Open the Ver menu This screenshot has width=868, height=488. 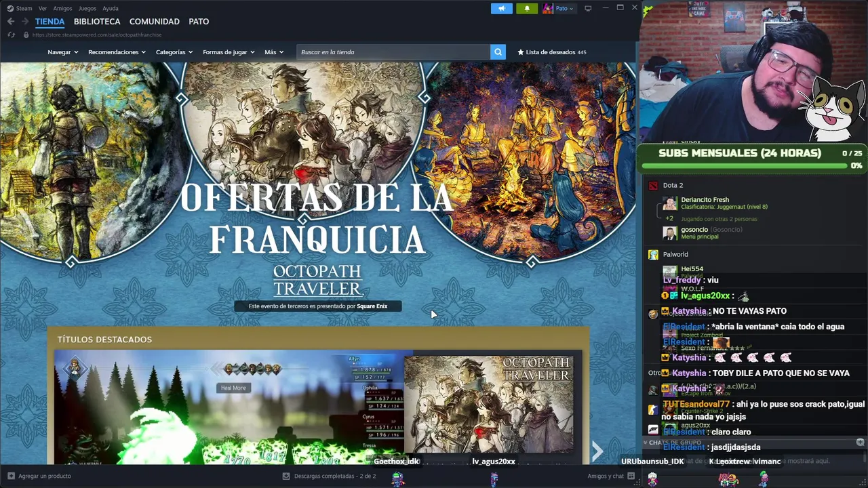coord(43,8)
